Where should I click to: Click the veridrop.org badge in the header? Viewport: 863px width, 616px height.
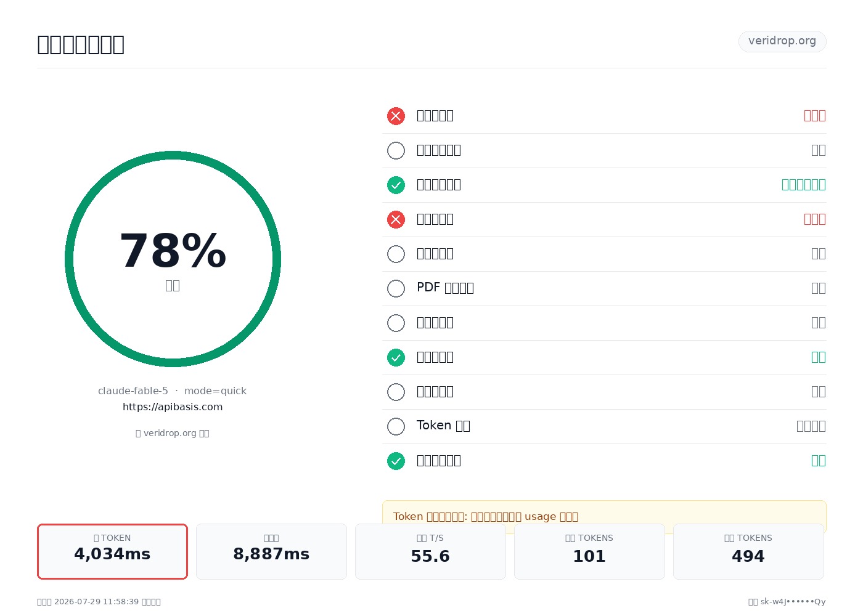(x=782, y=41)
